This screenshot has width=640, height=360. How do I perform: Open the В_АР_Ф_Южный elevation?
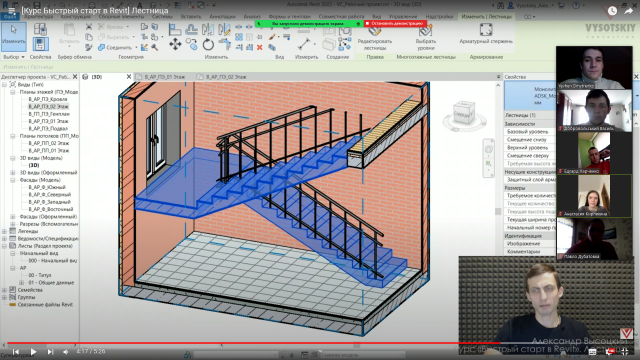pos(47,187)
